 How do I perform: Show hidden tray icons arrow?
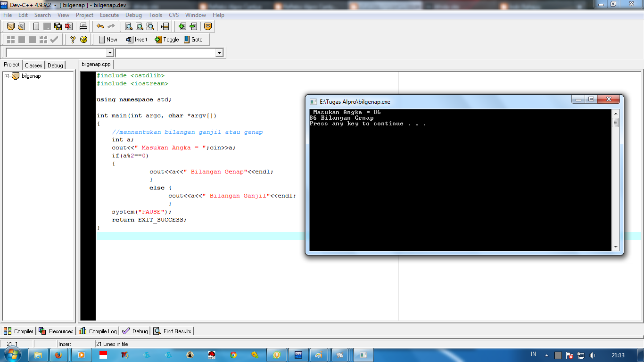[x=546, y=355]
